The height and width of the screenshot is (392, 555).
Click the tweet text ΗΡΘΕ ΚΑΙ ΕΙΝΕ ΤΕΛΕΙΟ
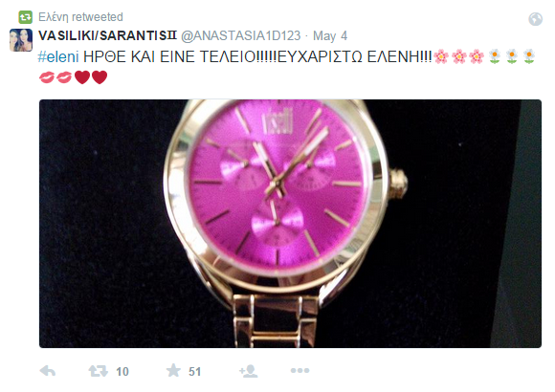click(169, 56)
